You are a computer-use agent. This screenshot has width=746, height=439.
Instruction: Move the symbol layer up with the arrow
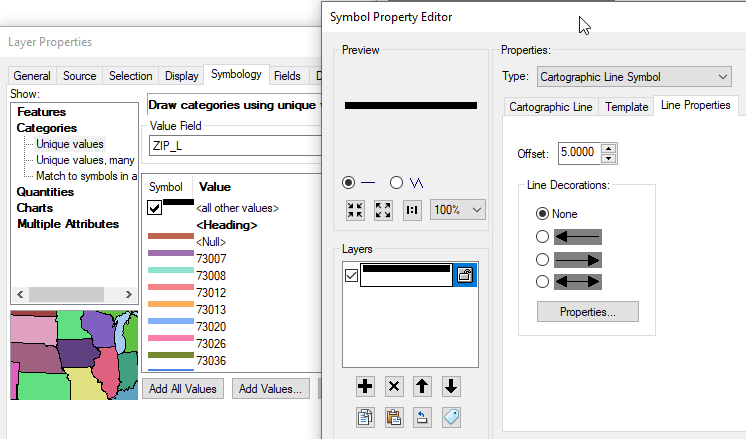[x=422, y=386]
